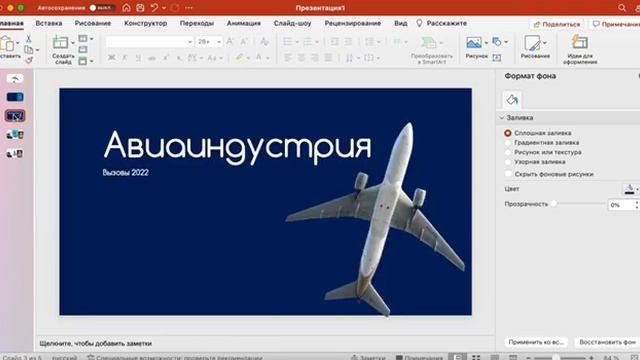Click the Рисование ribbon button icon
The width and height of the screenshot is (640, 360).
tap(532, 42)
